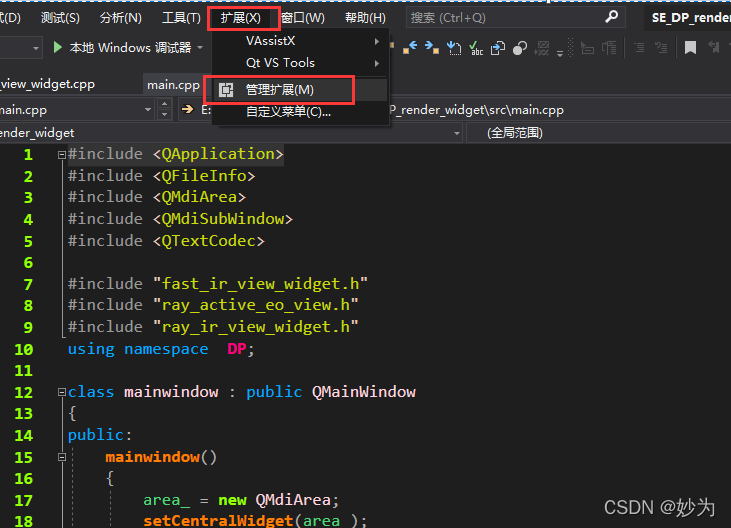This screenshot has width=731, height=528.
Task: Go to the previous bookmark icon
Action: point(713,48)
